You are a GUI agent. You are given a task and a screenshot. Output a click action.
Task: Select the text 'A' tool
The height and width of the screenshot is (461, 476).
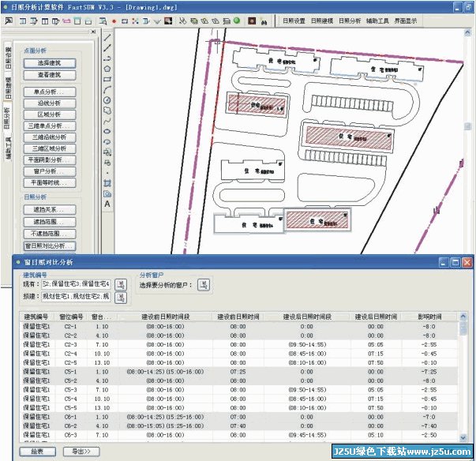(x=107, y=204)
